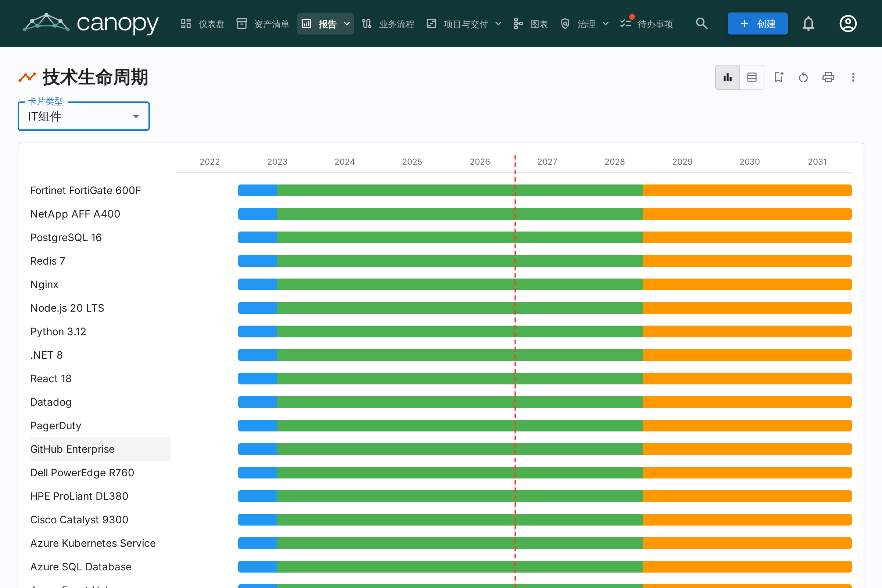Screen dimensions: 882x588
Task: Select the React 18 row label
Action: 51,379
